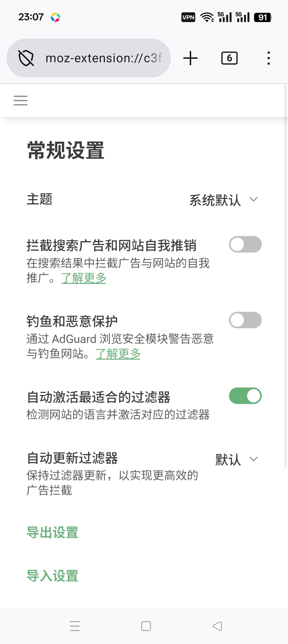This screenshot has width=288, height=644.
Task: Open AdGuard hamburger sidebar menu
Action: pyautogui.click(x=20, y=101)
